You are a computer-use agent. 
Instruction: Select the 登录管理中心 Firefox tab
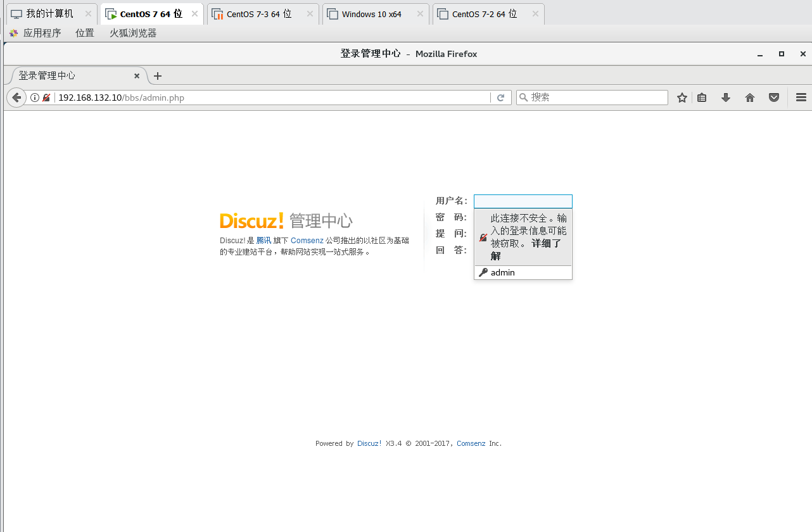77,76
